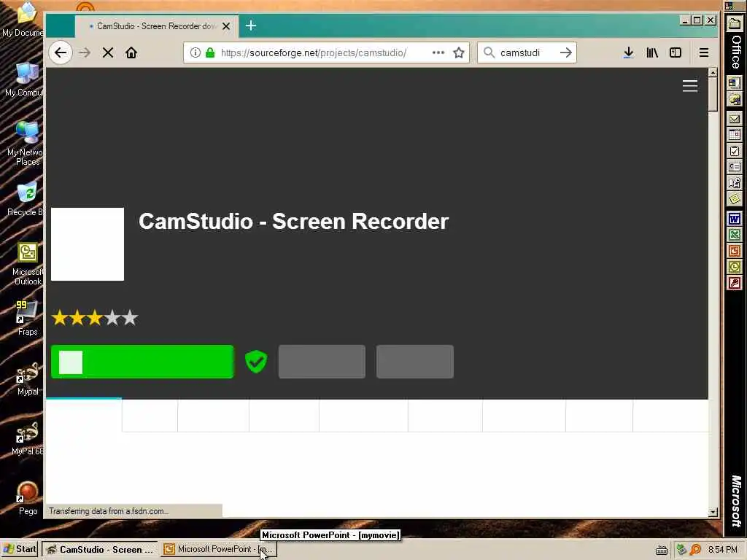Click the New Message envelope icon on the Office bar
747x560 pixels.
pos(734,119)
